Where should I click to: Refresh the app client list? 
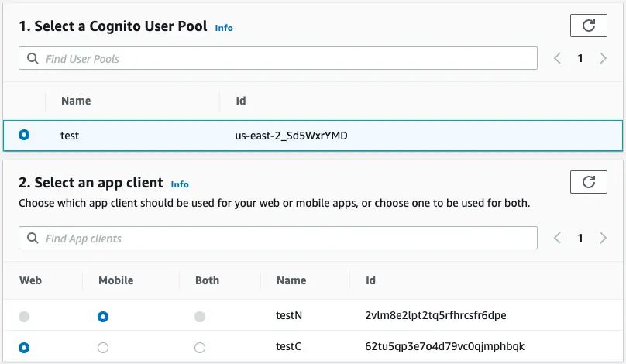pyautogui.click(x=589, y=182)
